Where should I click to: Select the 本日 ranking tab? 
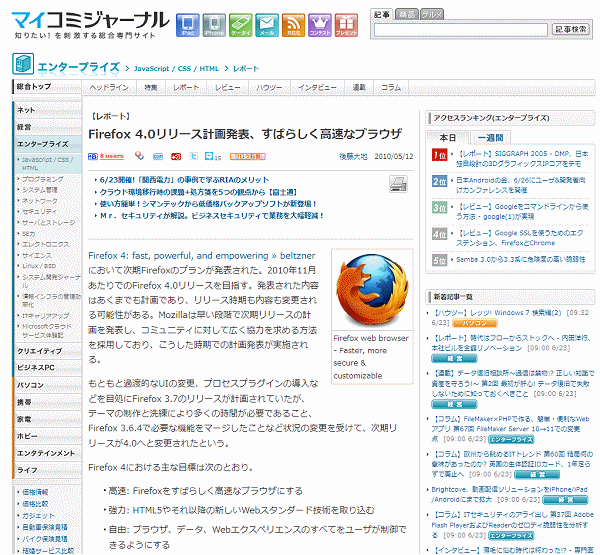coord(447,137)
